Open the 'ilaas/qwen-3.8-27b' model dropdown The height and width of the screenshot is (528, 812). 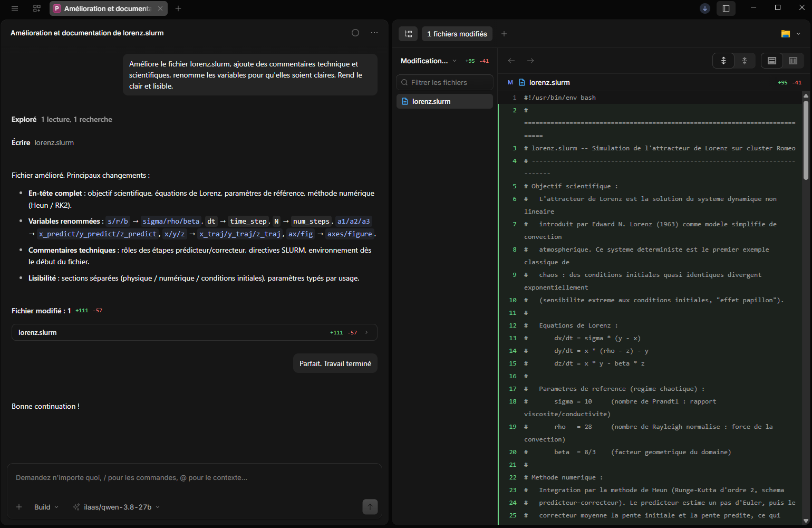point(117,507)
